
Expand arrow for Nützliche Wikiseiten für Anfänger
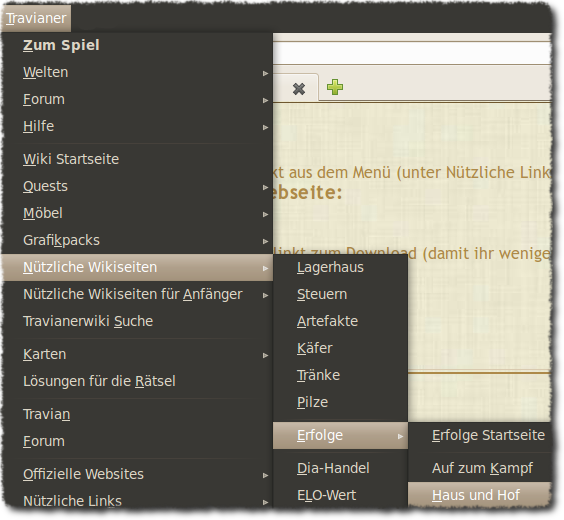pos(265,295)
